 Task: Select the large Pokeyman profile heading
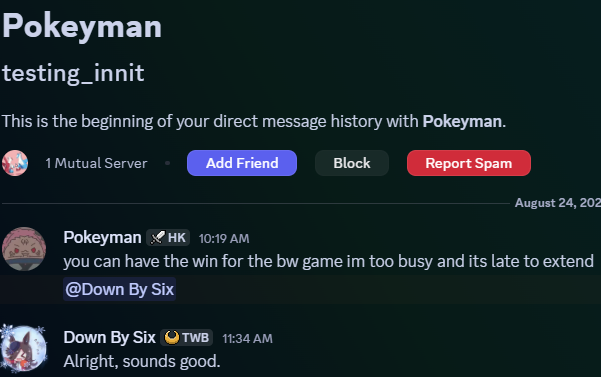pyautogui.click(x=82, y=26)
